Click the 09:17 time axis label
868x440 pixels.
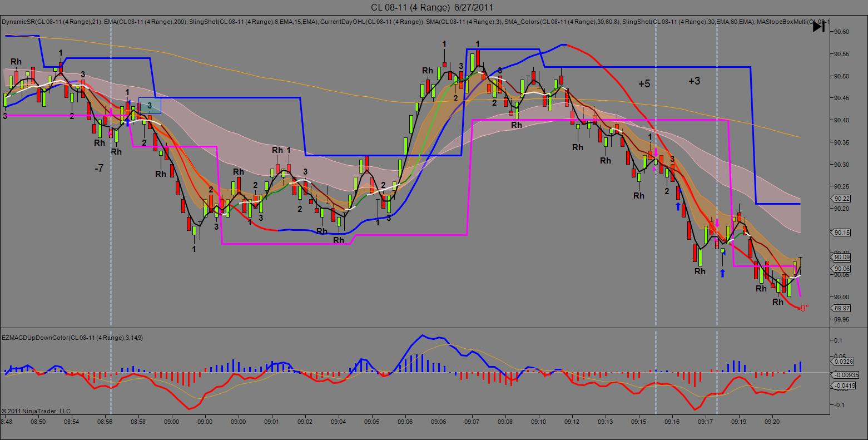click(706, 422)
